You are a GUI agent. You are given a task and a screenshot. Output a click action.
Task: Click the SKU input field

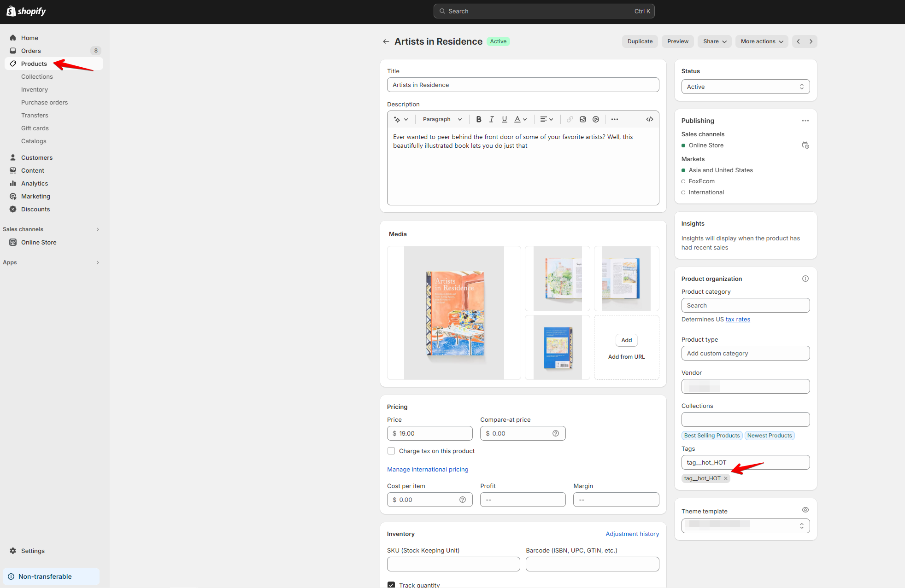pyautogui.click(x=453, y=564)
